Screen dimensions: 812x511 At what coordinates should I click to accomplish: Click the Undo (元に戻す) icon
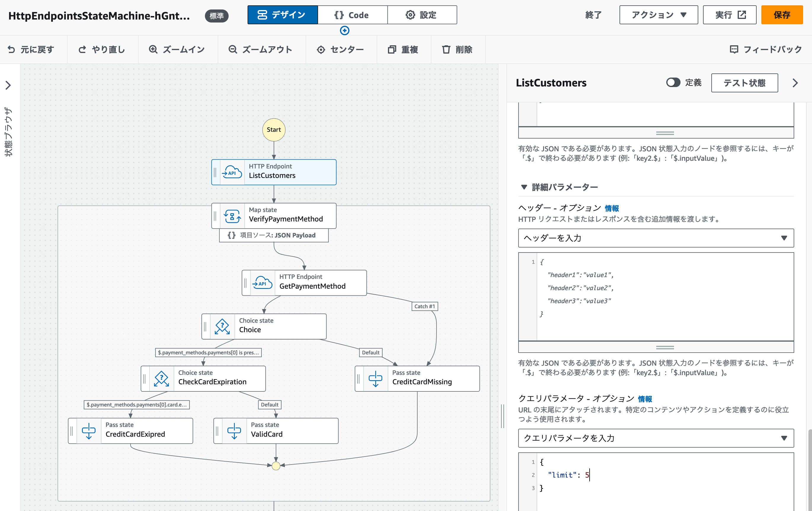(11, 49)
